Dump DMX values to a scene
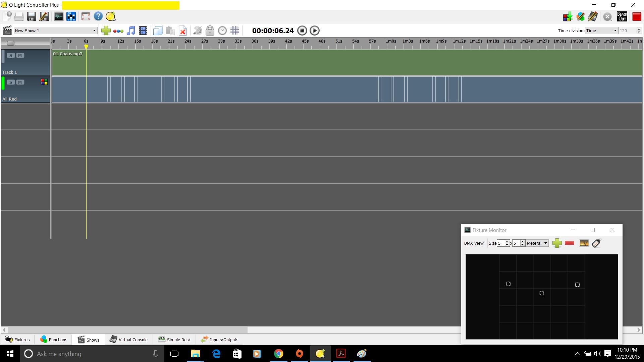The width and height of the screenshot is (644, 362). click(x=568, y=16)
